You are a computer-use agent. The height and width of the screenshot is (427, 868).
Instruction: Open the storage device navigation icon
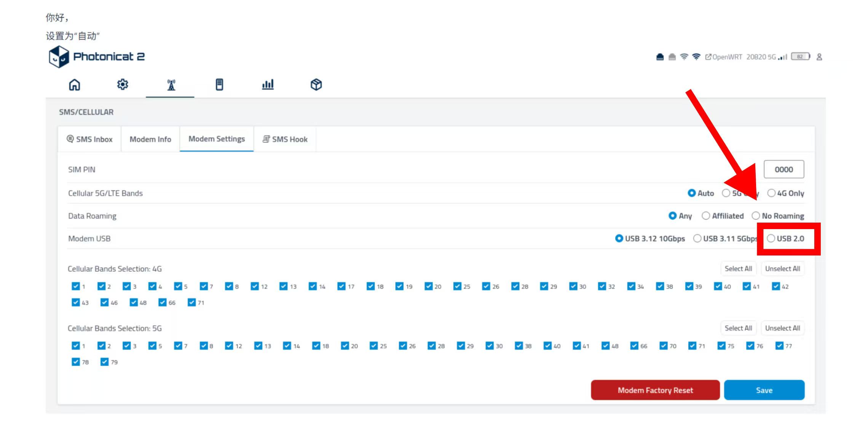pyautogui.click(x=219, y=84)
